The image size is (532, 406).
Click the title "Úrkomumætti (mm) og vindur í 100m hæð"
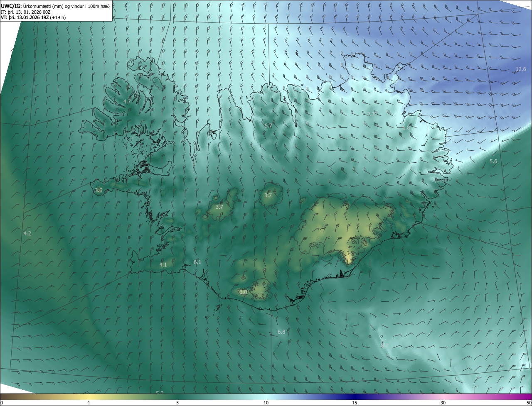point(66,6)
